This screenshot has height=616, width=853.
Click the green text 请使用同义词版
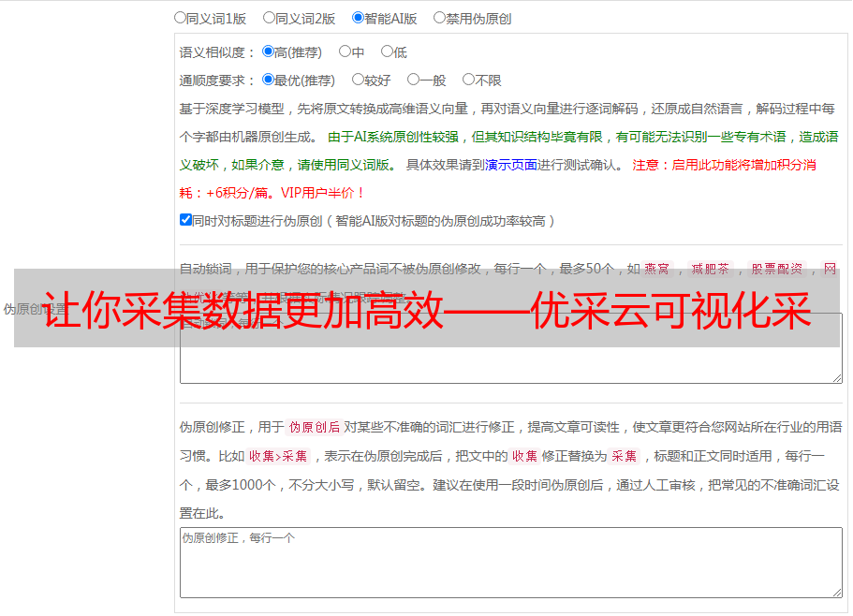[x=344, y=165]
